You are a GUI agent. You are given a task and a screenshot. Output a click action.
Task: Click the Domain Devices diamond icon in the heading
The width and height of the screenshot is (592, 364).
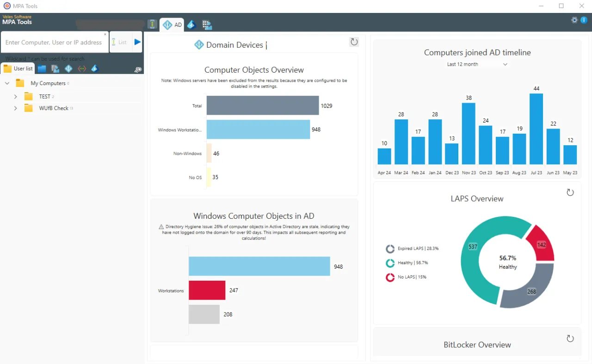199,45
